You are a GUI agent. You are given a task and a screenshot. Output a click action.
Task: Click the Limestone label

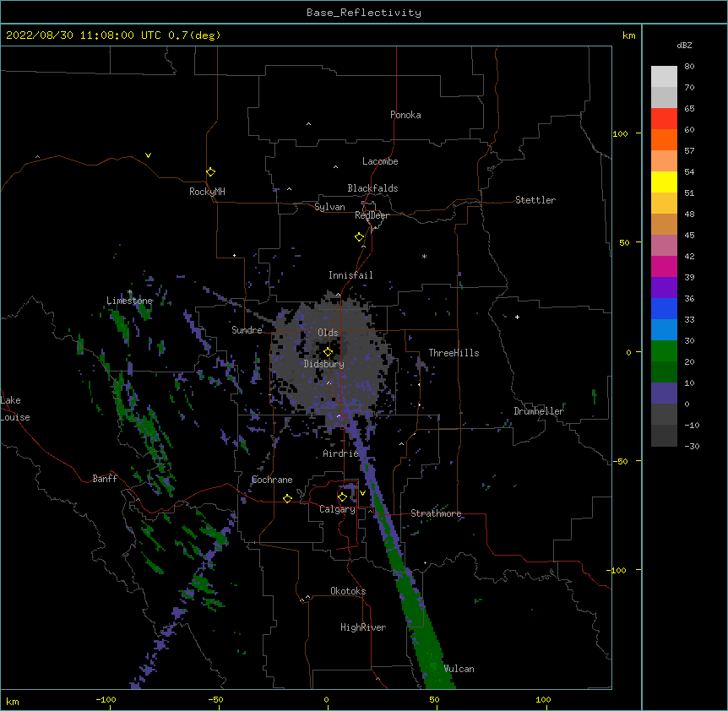(129, 301)
